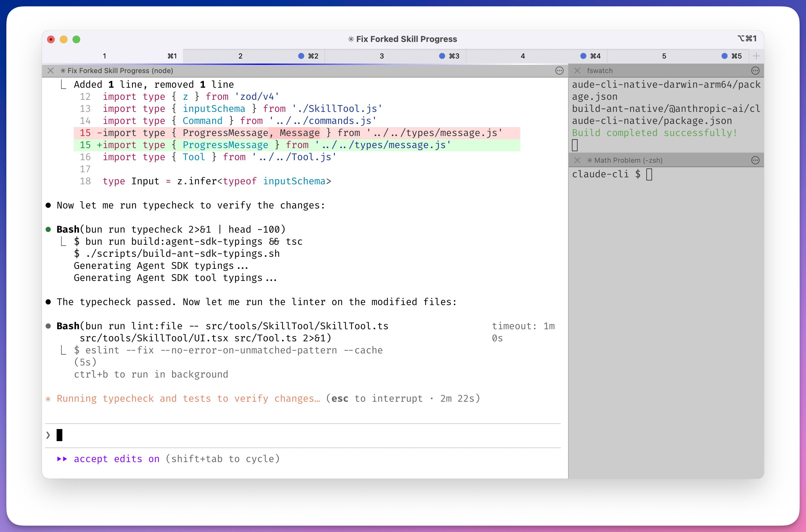The height and width of the screenshot is (532, 806).
Task: Open options menu for fswatch pane
Action: (x=755, y=71)
